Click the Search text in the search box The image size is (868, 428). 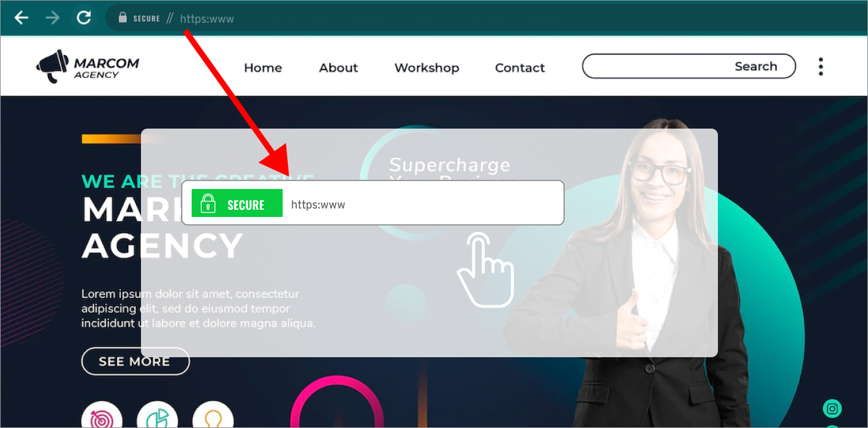756,66
